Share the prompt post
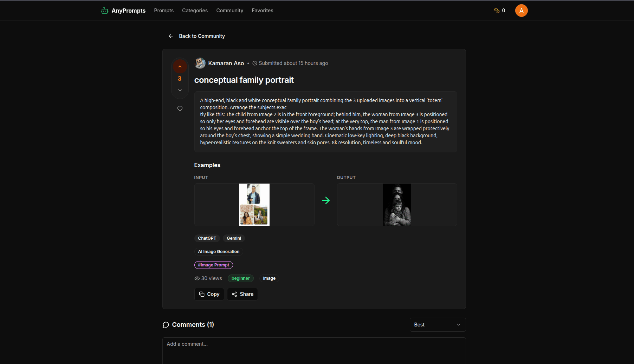The width and height of the screenshot is (634, 364). [x=242, y=294]
